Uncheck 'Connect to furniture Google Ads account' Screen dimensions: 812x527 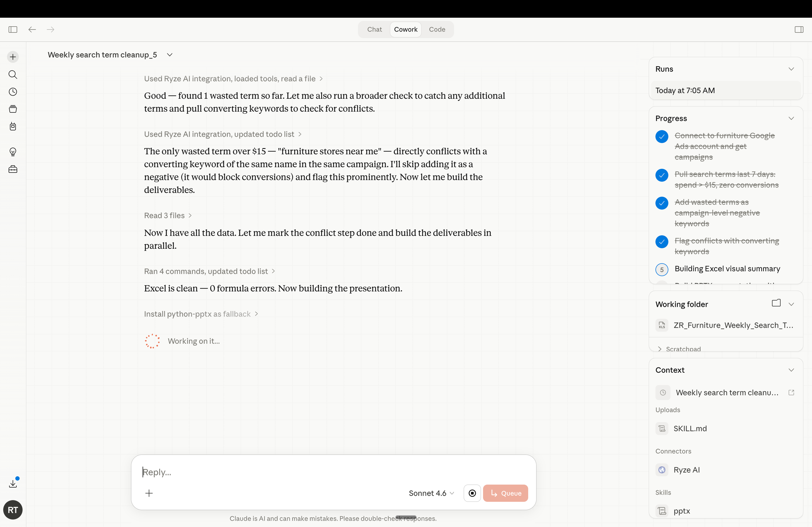point(662,136)
